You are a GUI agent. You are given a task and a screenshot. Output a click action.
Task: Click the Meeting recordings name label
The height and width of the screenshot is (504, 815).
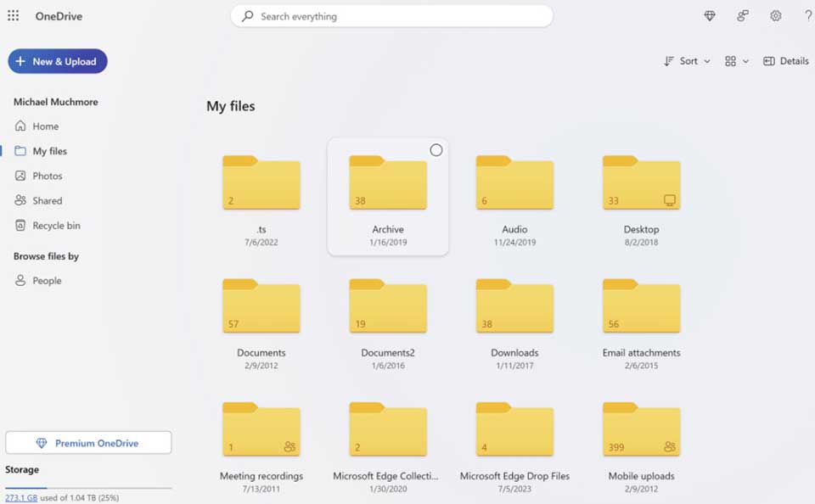(x=261, y=476)
